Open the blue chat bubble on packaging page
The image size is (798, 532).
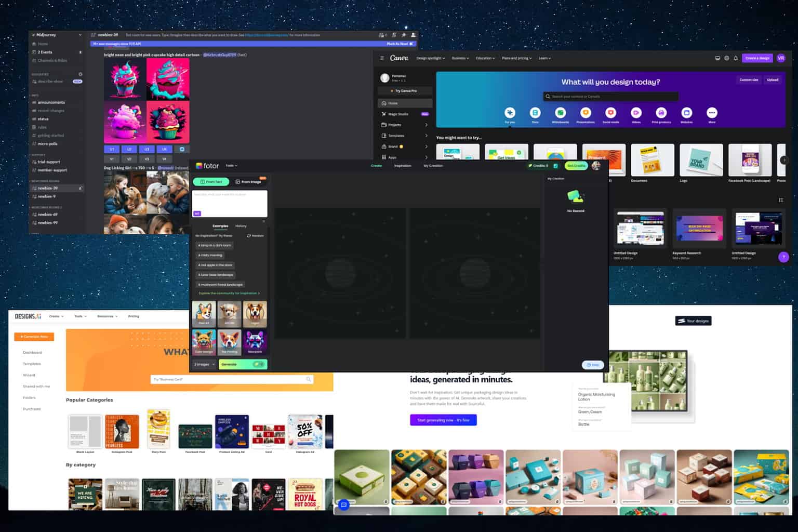(x=343, y=504)
